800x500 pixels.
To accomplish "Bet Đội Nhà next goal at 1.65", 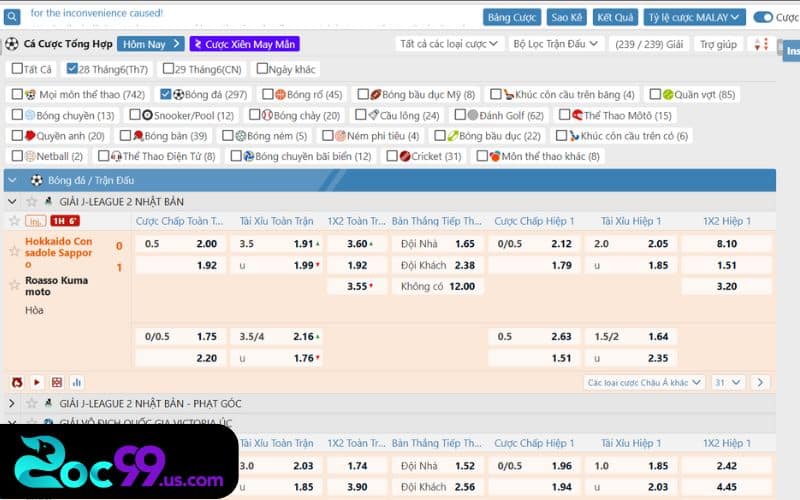I will 438,244.
